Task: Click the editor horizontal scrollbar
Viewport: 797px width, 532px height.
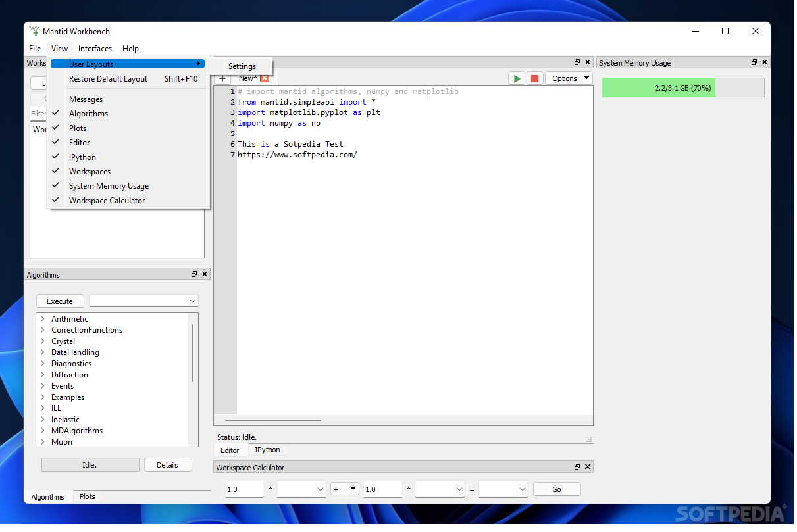Action: coord(272,420)
